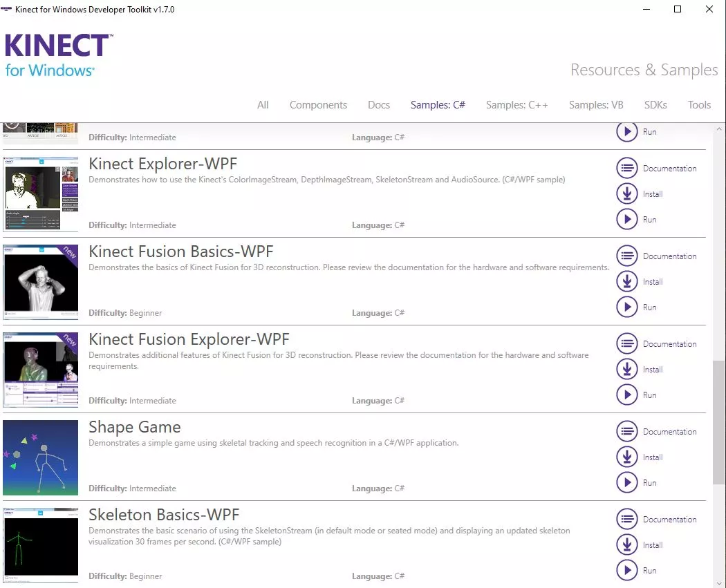
Task: Click Run label for Skeleton Basics-WPF
Action: (650, 571)
